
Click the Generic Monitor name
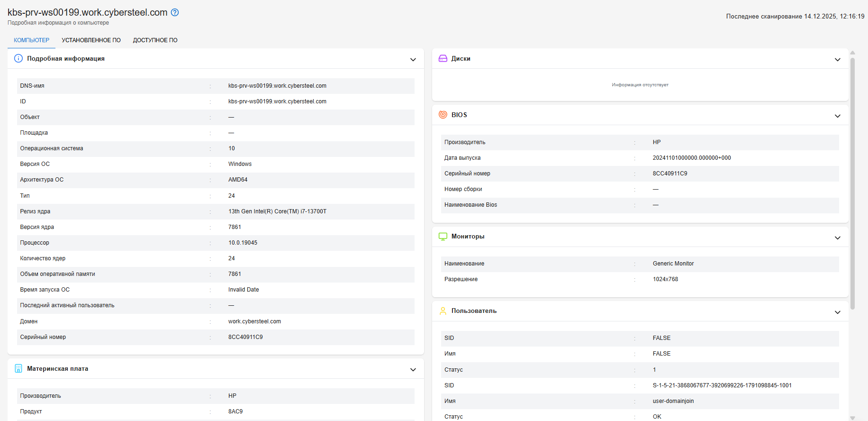tap(673, 264)
